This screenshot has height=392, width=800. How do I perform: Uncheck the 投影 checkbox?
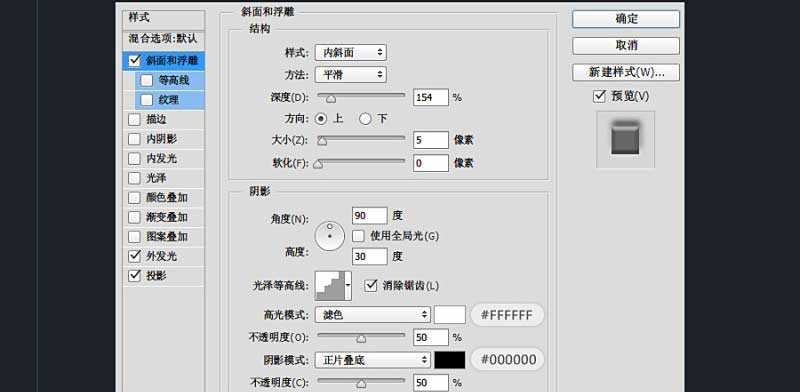pos(134,276)
